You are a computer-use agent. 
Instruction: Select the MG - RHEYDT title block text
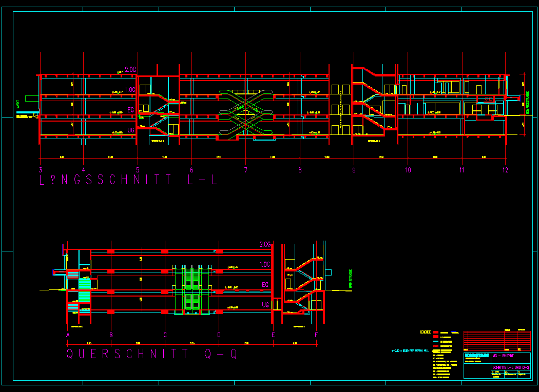[x=504, y=356]
